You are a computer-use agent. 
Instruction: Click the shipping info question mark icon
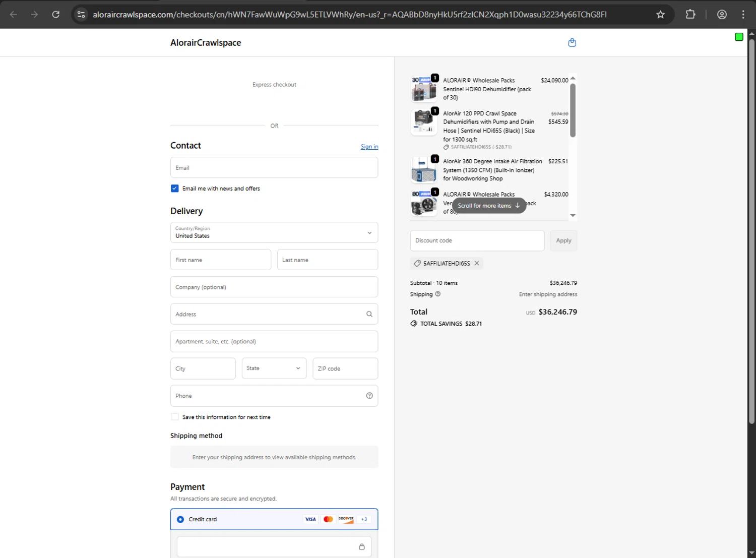coord(437,294)
